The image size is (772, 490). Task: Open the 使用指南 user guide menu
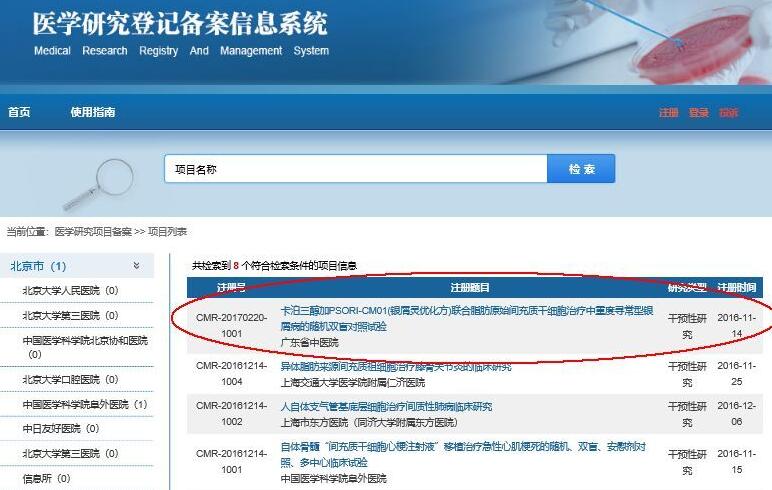click(x=93, y=112)
